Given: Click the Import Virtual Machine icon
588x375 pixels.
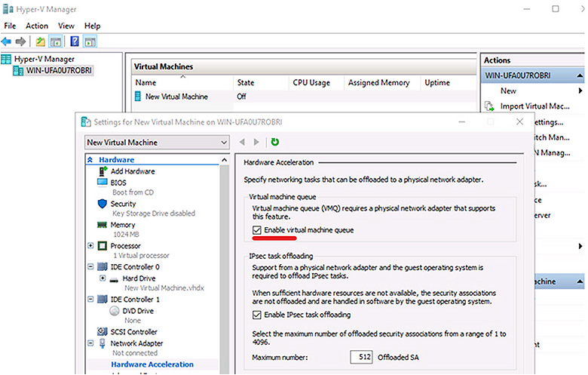Looking at the screenshot, I should pos(489,106).
